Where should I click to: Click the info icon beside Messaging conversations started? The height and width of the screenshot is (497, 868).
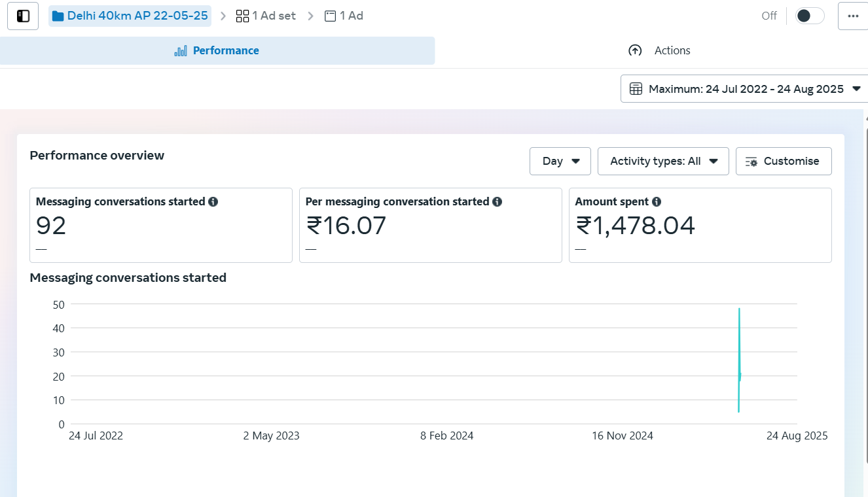pos(213,201)
